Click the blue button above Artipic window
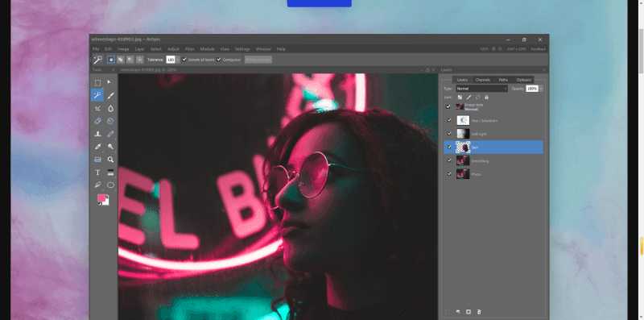Viewport: 644px width, 320px height. coord(319,3)
